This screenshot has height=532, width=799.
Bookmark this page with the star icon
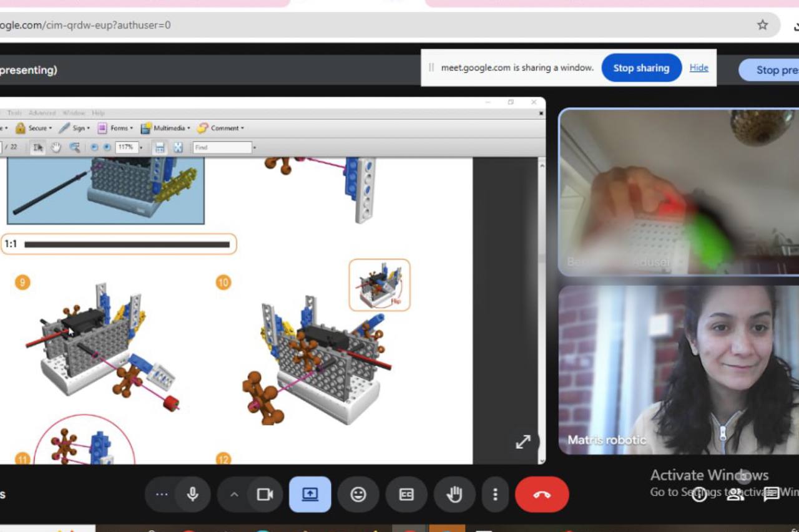[x=762, y=25]
